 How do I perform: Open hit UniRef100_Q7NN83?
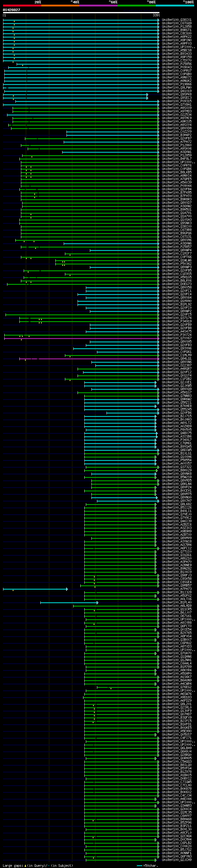coord(177,396)
